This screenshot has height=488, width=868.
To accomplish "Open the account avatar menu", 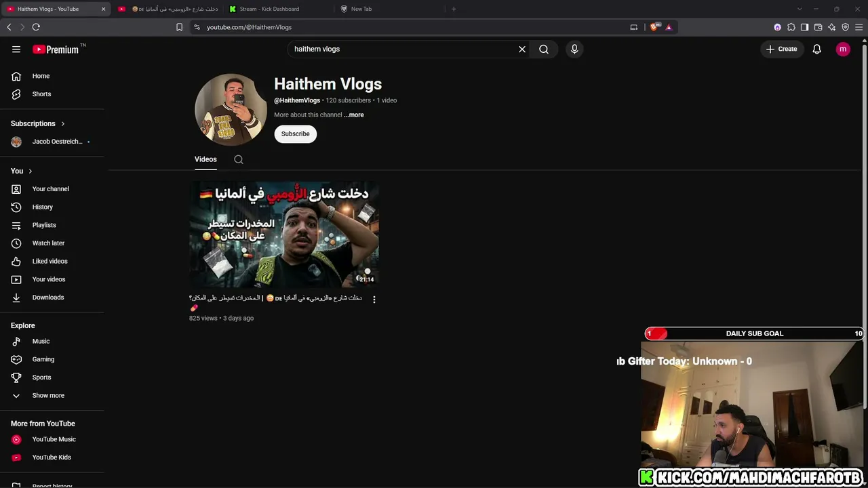I will [x=843, y=49].
